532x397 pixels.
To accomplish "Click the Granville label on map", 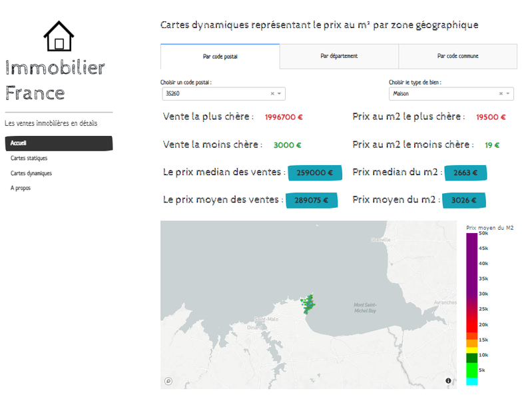I will point(380,240).
